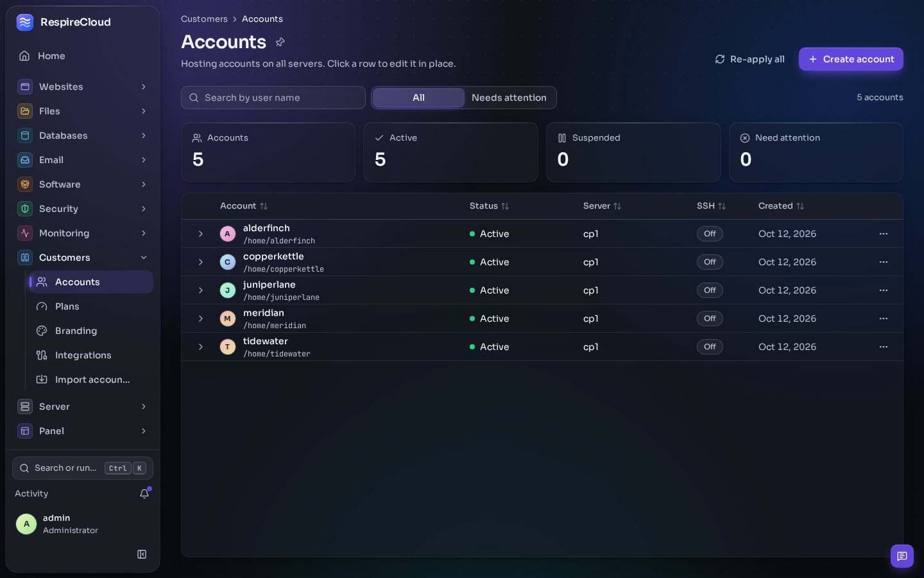Focus the Search by user name field
The height and width of the screenshot is (578, 924).
(273, 98)
